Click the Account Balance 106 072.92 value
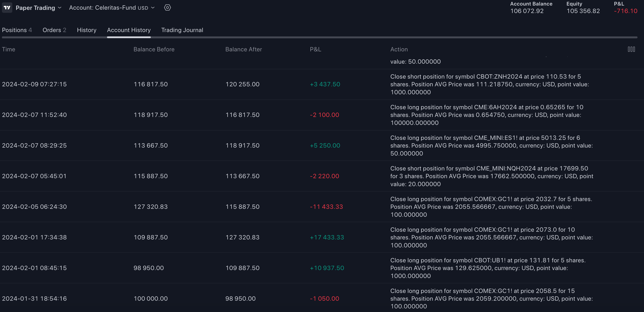Screen dimensions: 644x312 pos(527,11)
